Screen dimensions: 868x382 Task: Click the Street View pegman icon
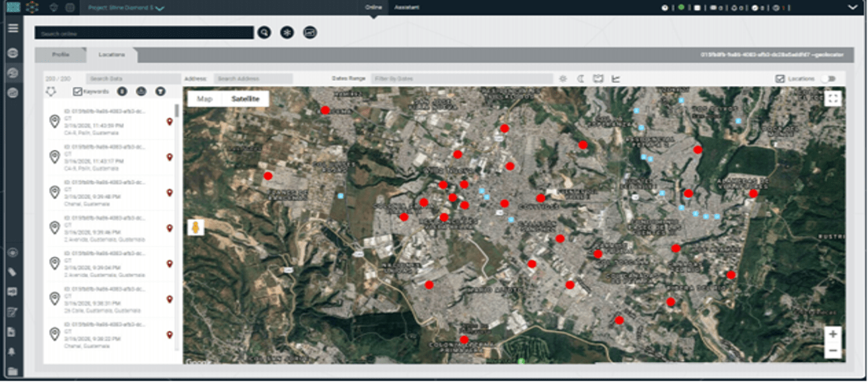(x=196, y=228)
